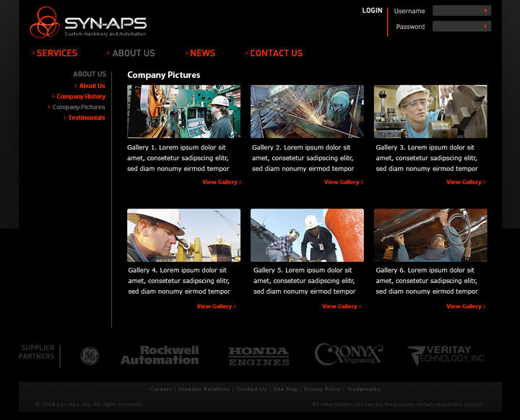Open the Gallery 3 thumbnail image
Screen dimensions: 520x420
pyautogui.click(x=430, y=112)
